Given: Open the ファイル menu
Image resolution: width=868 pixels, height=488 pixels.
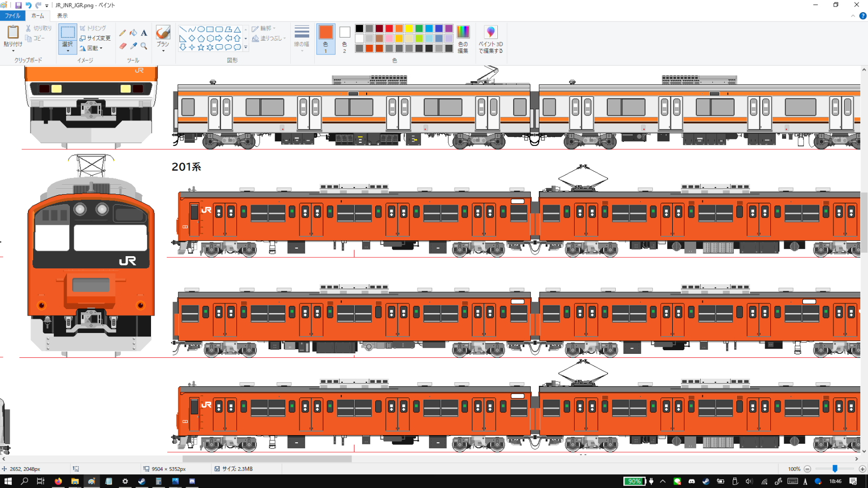Looking at the screenshot, I should point(12,16).
